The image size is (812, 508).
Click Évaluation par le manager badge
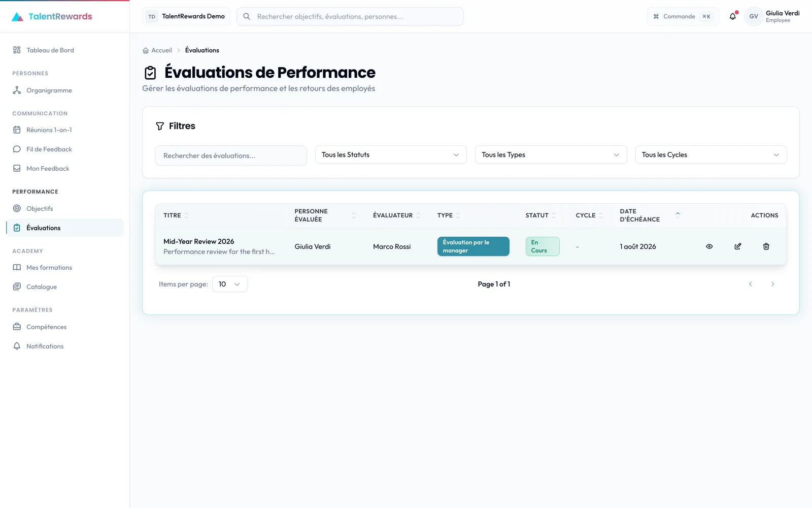(x=473, y=246)
